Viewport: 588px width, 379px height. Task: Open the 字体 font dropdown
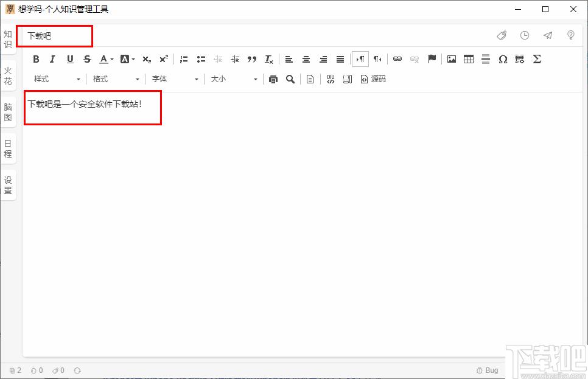pos(175,79)
